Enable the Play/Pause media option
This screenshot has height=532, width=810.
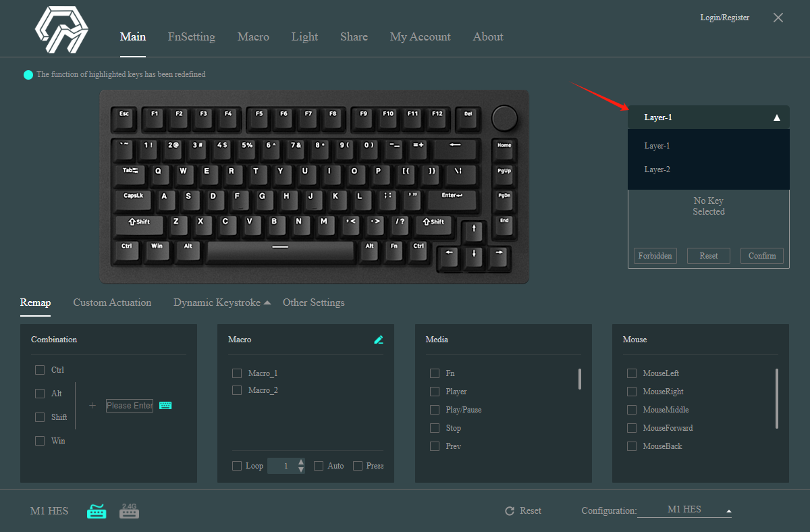pyautogui.click(x=435, y=410)
